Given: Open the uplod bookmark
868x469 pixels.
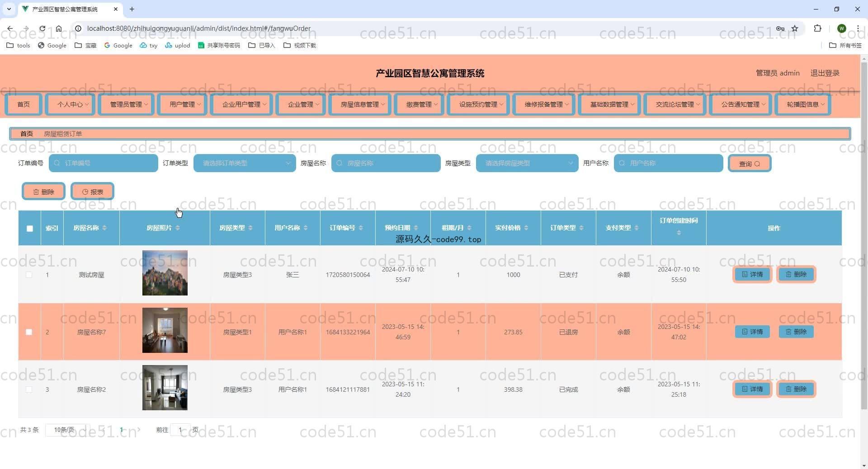Looking at the screenshot, I should [177, 45].
